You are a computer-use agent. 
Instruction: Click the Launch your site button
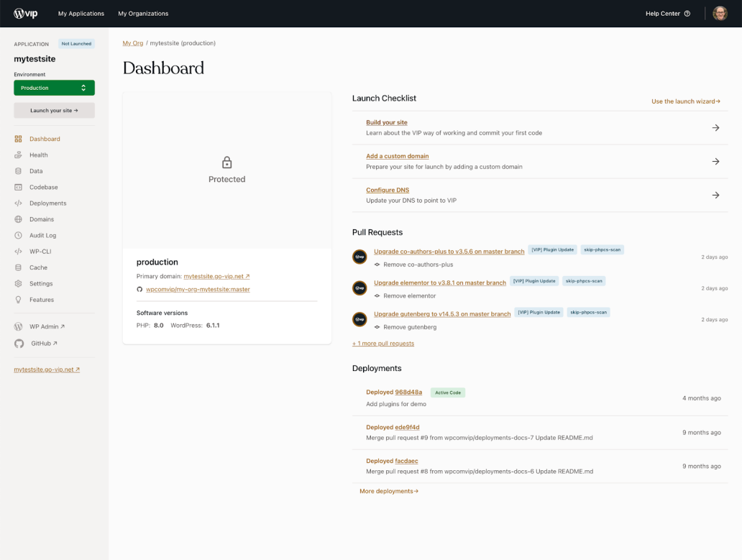pos(54,110)
